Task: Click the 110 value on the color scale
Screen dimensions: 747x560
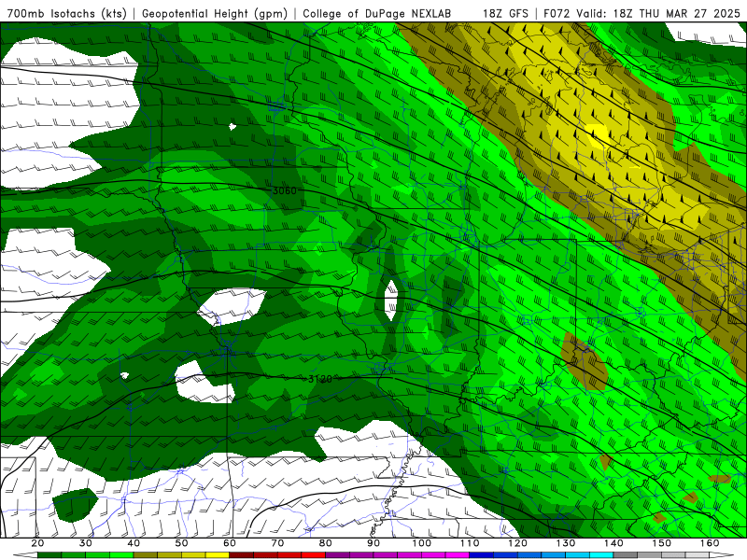Action: tap(470, 543)
